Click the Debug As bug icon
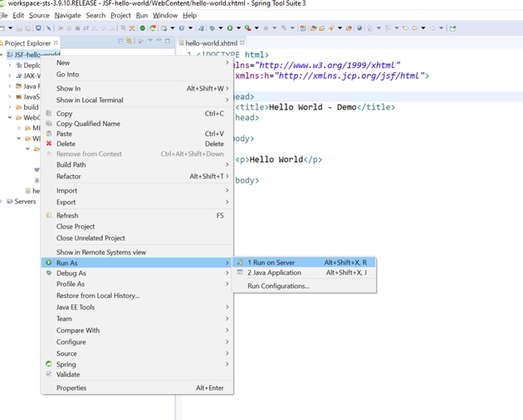 (x=49, y=273)
